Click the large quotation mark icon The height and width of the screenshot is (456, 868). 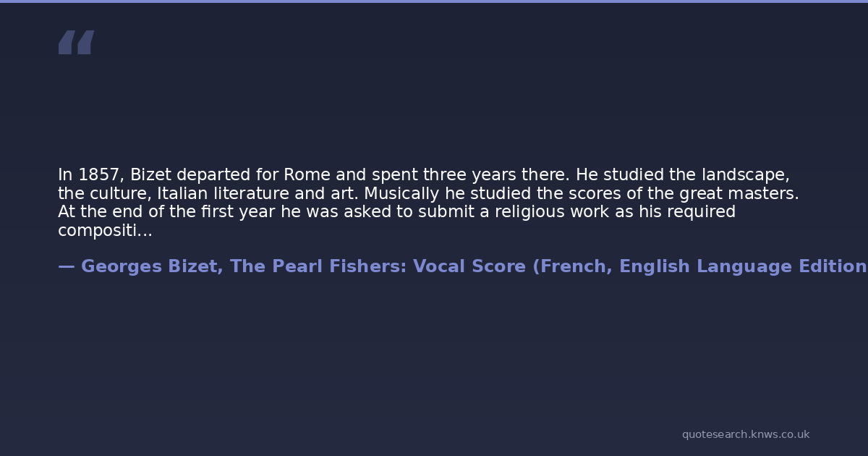[x=76, y=43]
